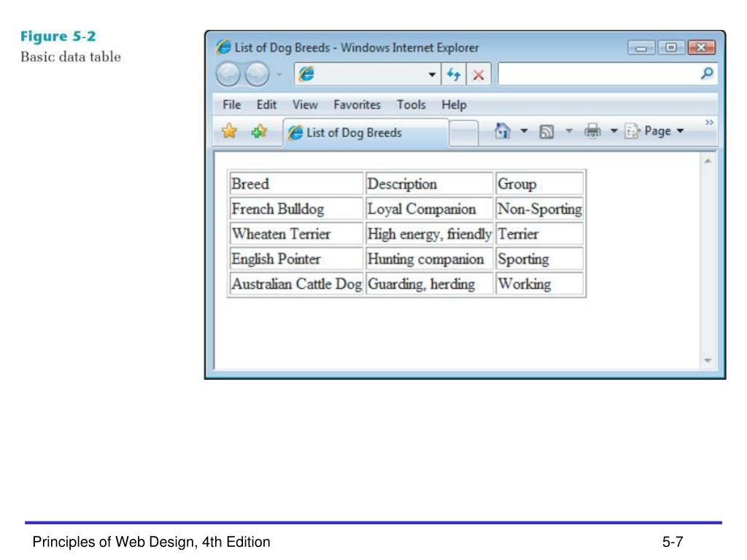Click the Home icon in command bar

(x=503, y=131)
